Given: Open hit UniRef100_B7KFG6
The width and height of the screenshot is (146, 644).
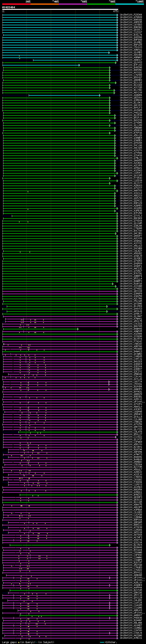Looking at the screenshot, I should [x=131, y=133].
